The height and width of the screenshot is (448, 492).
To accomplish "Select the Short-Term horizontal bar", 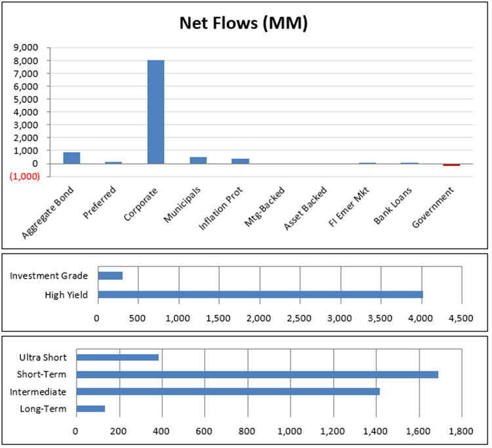I will 257,375.
